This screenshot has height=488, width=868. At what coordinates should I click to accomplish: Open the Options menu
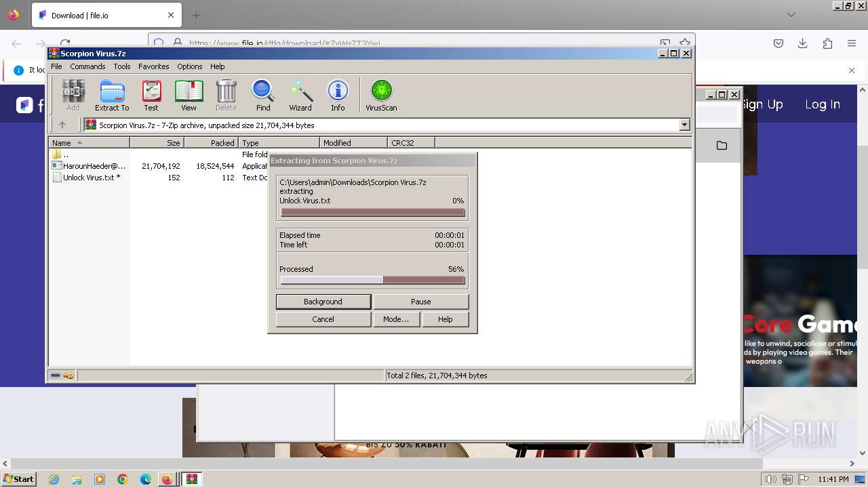[190, 66]
